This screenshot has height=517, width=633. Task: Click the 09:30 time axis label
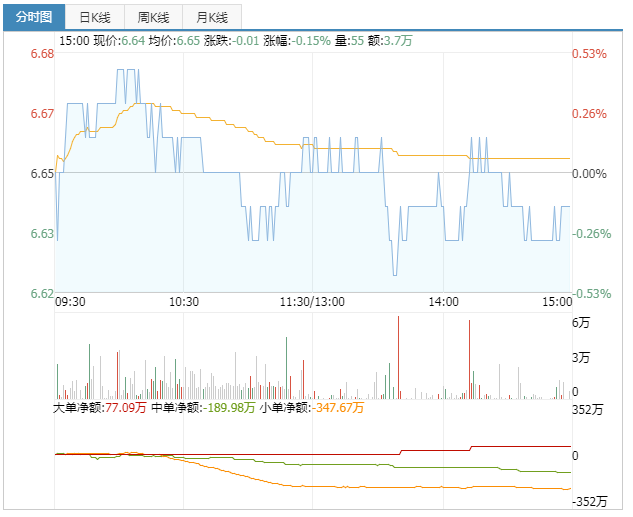[70, 302]
